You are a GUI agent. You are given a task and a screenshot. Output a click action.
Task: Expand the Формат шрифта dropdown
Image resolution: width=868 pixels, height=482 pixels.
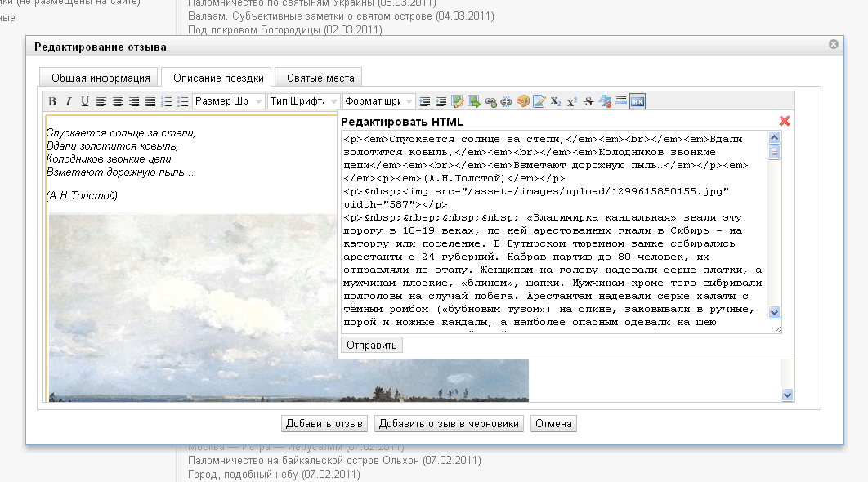point(379,102)
